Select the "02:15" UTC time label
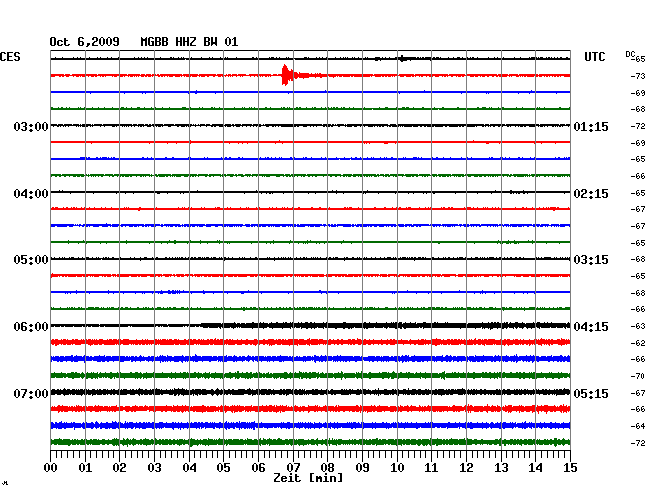The height and width of the screenshot is (494, 650). point(591,194)
